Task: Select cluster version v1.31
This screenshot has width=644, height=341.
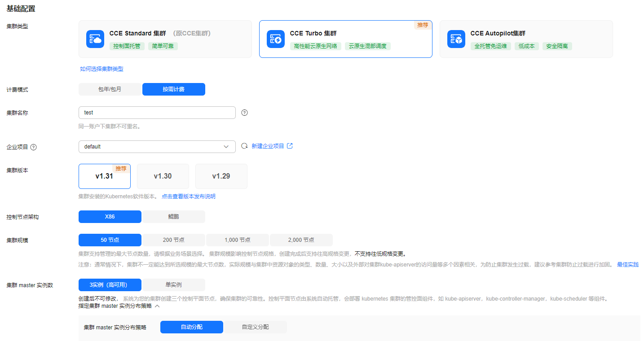Action: pos(105,176)
